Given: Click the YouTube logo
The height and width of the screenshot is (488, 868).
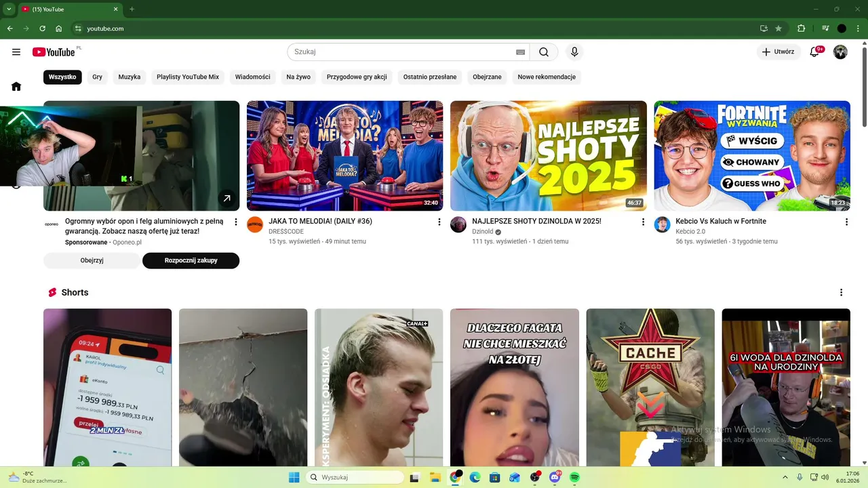Looking at the screenshot, I should (x=54, y=52).
